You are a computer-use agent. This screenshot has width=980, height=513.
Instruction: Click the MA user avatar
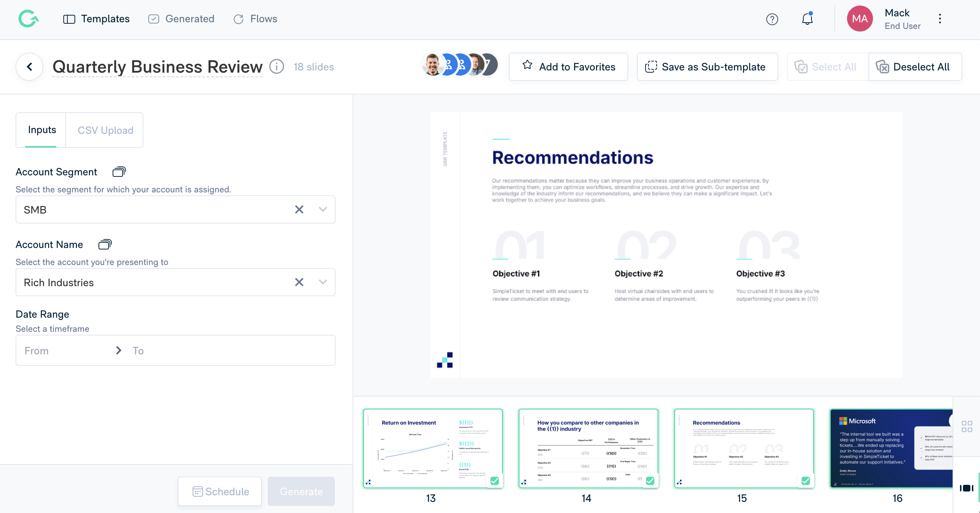[x=859, y=19]
